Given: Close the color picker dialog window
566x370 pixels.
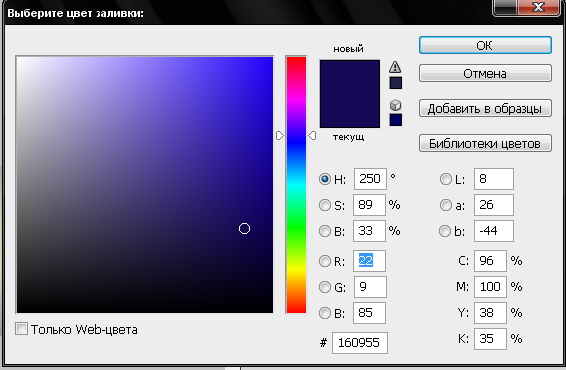Looking at the screenshot, I should coord(539,7).
